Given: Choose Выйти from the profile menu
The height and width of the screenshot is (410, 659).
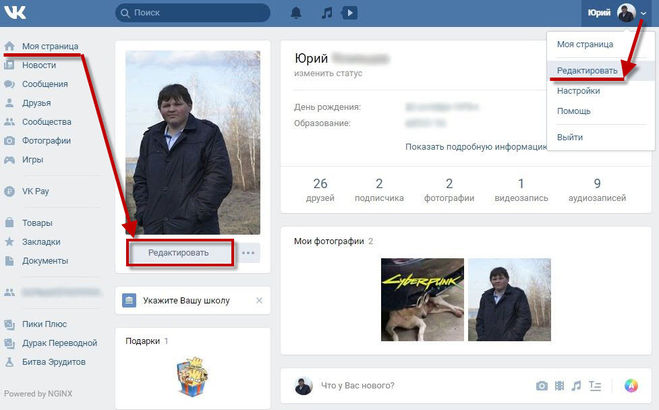Looking at the screenshot, I should coord(570,136).
